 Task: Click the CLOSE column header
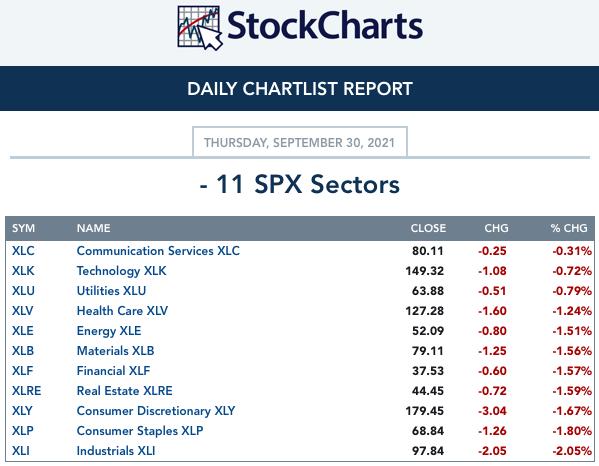[x=428, y=228]
